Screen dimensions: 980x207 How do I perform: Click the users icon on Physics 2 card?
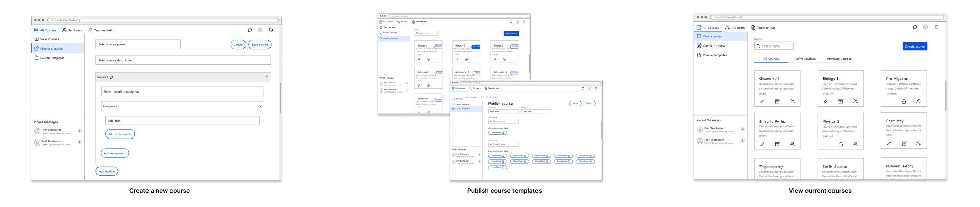click(x=855, y=144)
